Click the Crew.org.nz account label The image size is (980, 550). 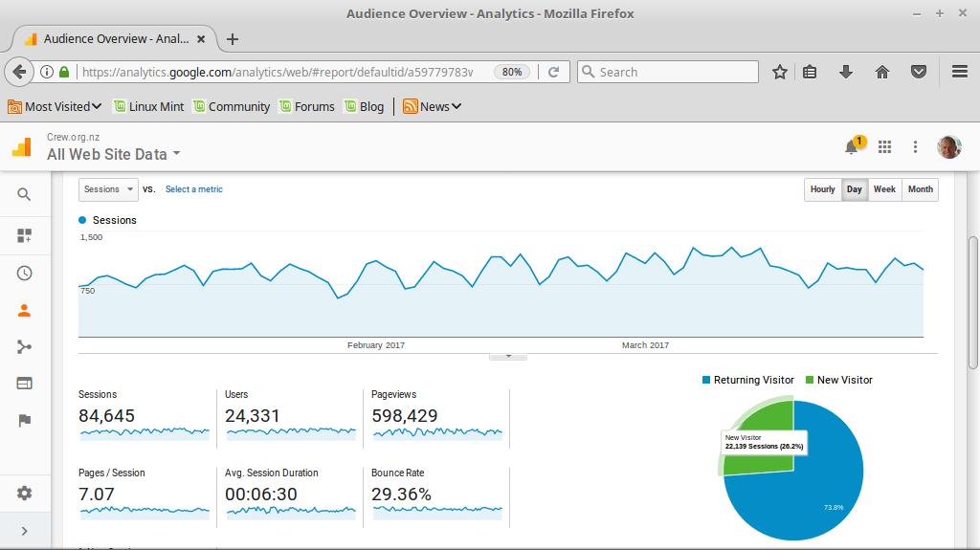73,137
